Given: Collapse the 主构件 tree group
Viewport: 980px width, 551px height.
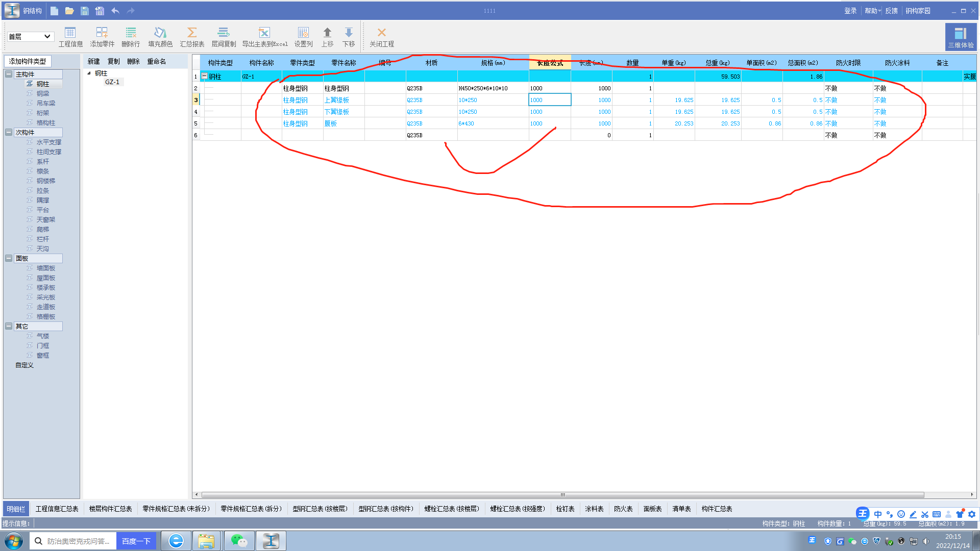Looking at the screenshot, I should [9, 74].
